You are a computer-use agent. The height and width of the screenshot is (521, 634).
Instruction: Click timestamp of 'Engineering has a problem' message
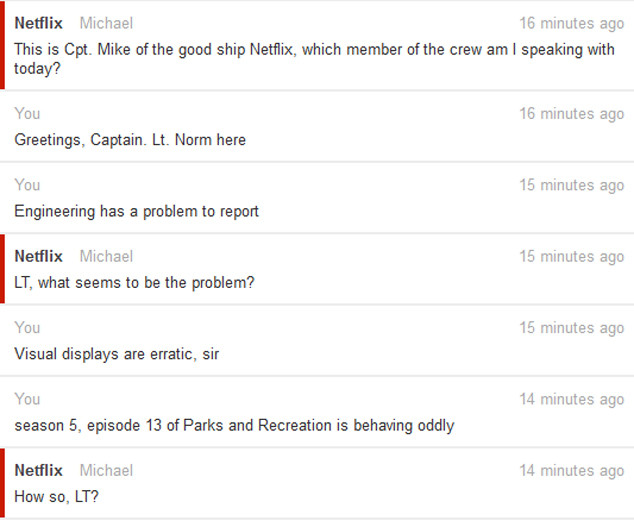[572, 186]
